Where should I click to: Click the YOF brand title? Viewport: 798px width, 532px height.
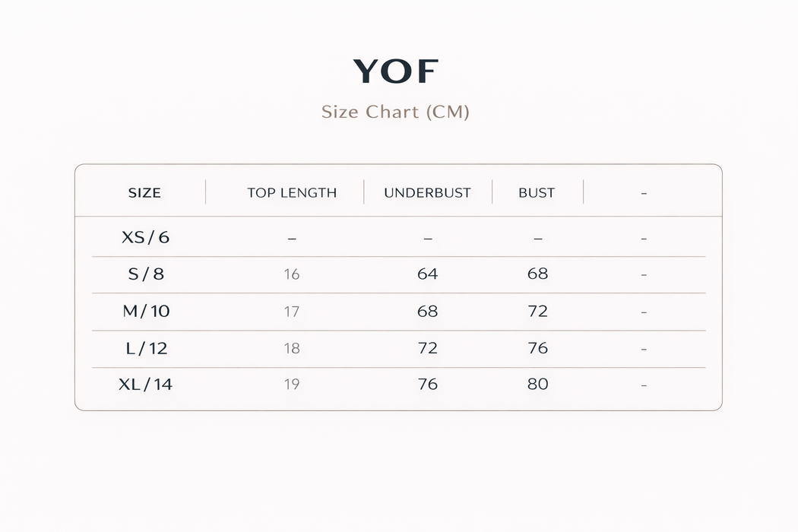coord(396,71)
